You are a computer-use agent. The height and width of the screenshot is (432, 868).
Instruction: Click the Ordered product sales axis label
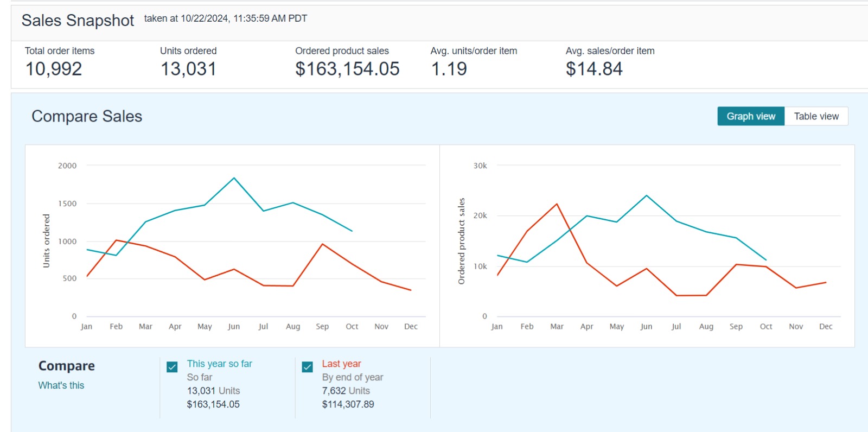point(461,241)
